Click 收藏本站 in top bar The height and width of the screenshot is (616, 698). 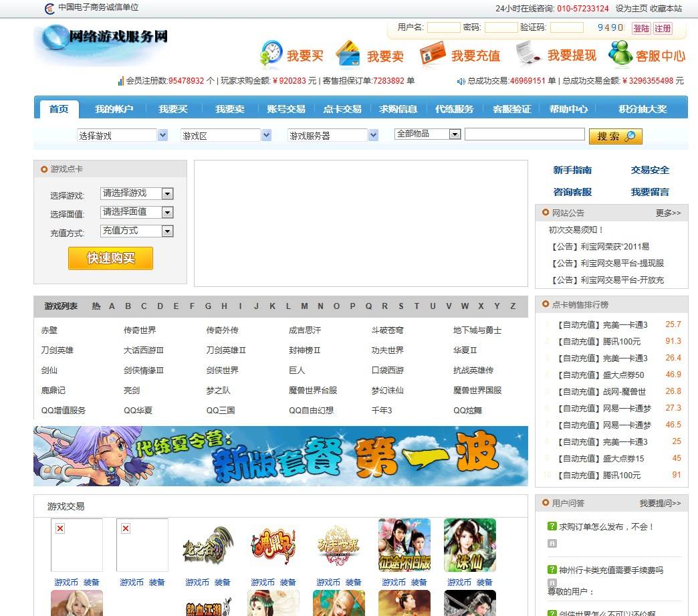tap(665, 8)
